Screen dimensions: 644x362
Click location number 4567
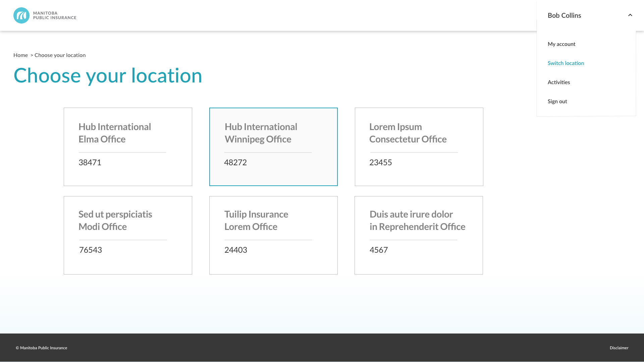point(379,250)
